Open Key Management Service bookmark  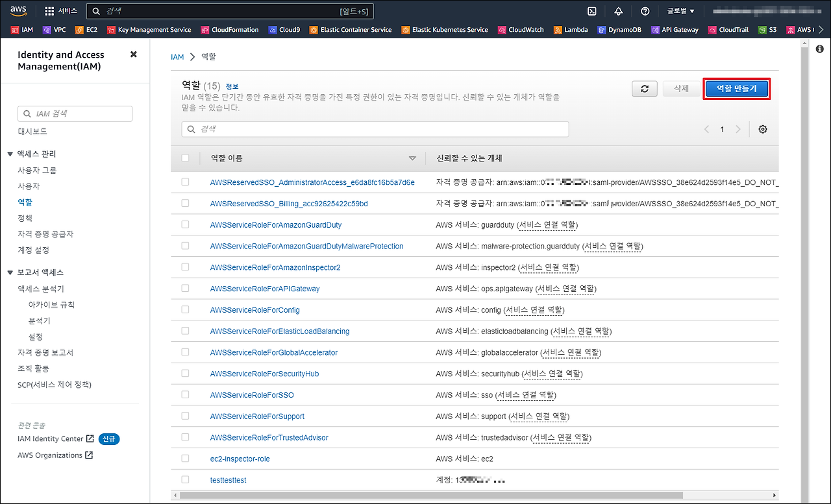coord(149,30)
